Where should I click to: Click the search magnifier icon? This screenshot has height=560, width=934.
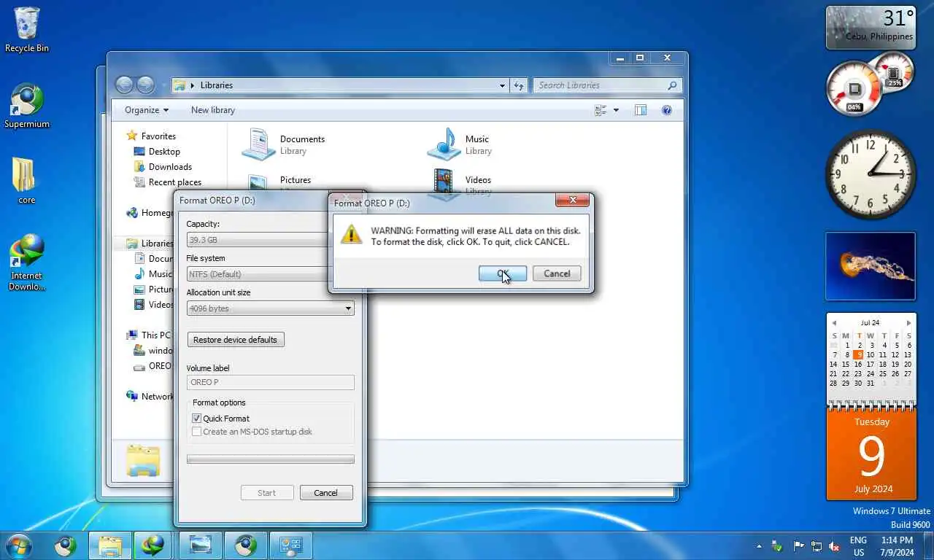(x=673, y=85)
